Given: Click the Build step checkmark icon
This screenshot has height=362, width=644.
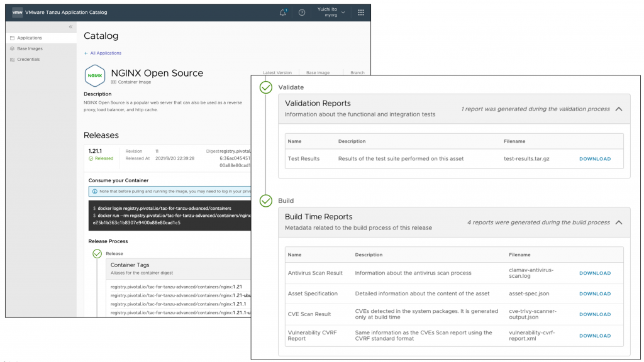Looking at the screenshot, I should click(x=266, y=201).
